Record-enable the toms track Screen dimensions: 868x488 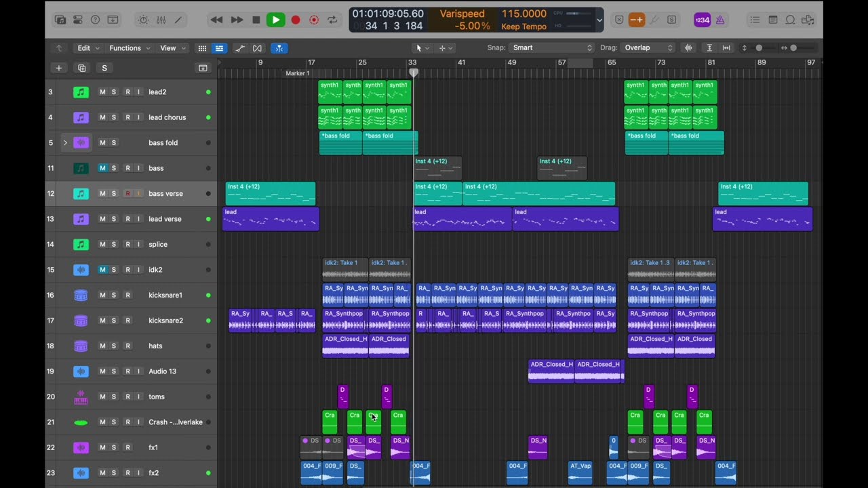tap(127, 397)
